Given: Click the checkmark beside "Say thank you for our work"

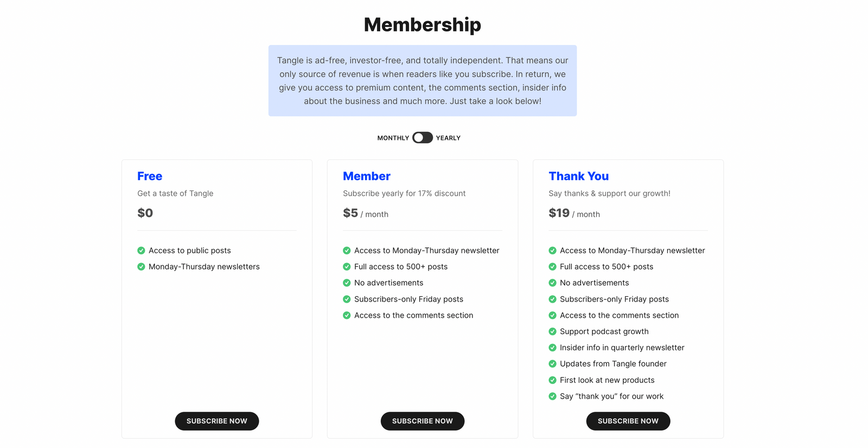Looking at the screenshot, I should click(x=552, y=396).
